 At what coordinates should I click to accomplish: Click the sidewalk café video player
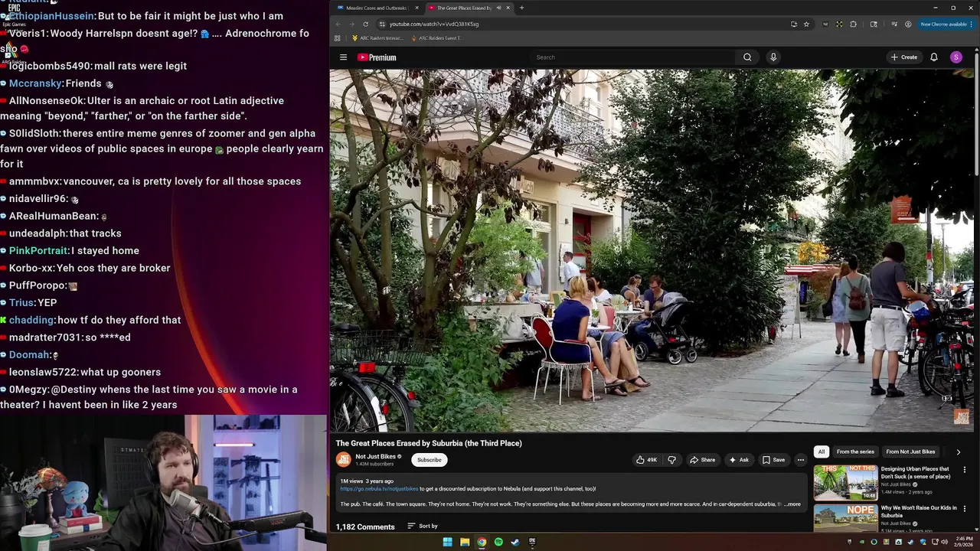652,250
